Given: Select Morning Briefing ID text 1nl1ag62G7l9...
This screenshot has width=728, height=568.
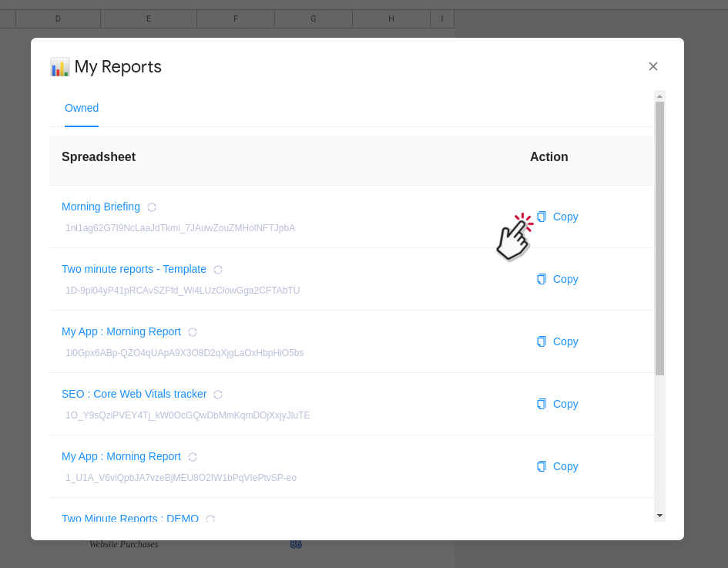Looking at the screenshot, I should pos(180,228).
